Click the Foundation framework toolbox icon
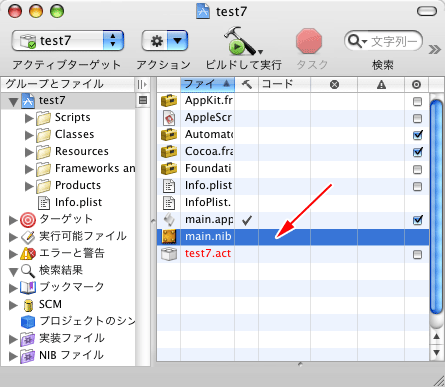This screenshot has height=387, width=445. 169,168
